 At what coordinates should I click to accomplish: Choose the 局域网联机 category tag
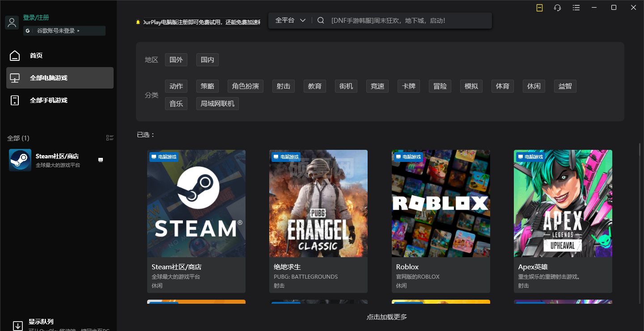tap(217, 103)
